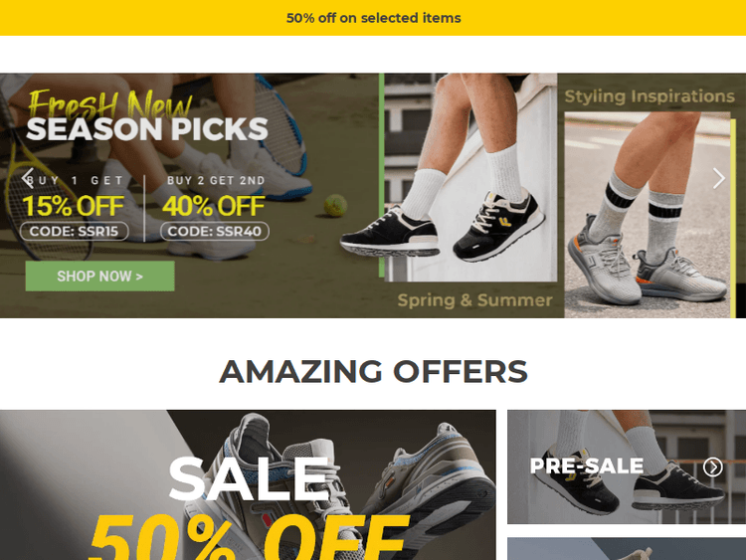Select the CODE: SSR40 coupon badge

215,231
